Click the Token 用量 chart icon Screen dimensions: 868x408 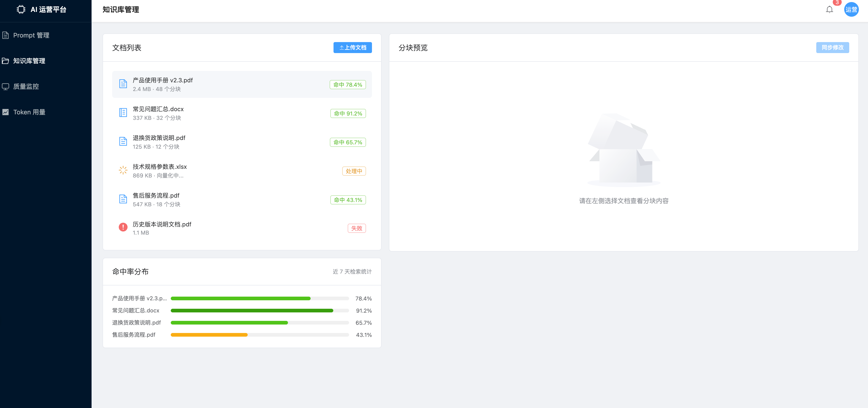pos(5,112)
